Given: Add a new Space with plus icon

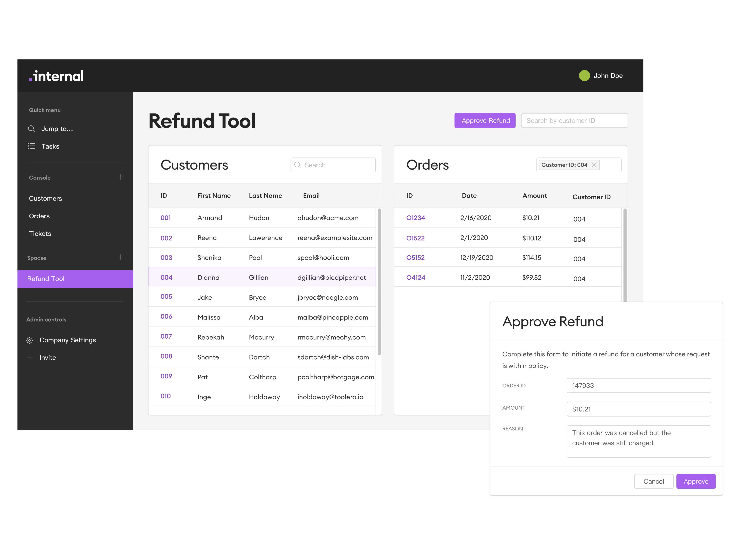Looking at the screenshot, I should pos(120,257).
